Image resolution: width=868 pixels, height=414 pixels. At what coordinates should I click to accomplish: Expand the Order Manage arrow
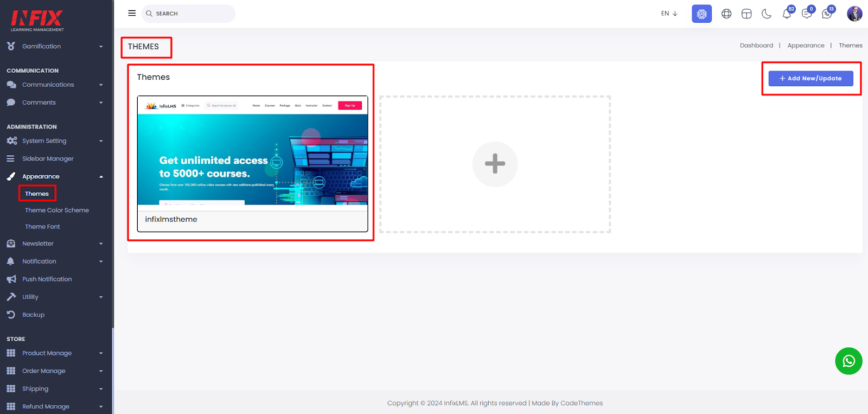pyautogui.click(x=101, y=371)
